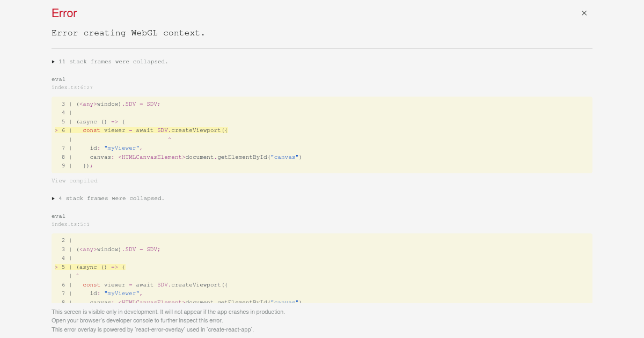Click the first eval frame label
The image size is (644, 338).
point(58,79)
